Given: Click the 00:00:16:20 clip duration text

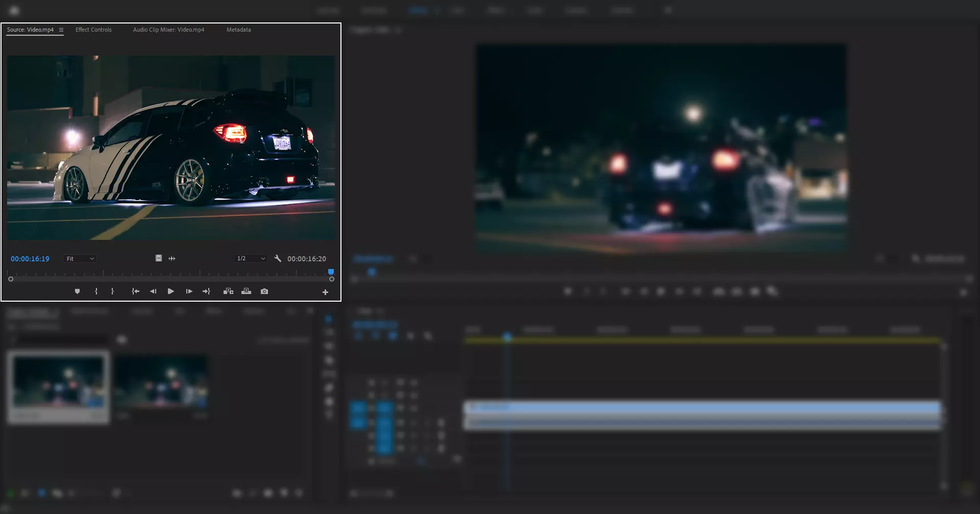Looking at the screenshot, I should [x=306, y=259].
